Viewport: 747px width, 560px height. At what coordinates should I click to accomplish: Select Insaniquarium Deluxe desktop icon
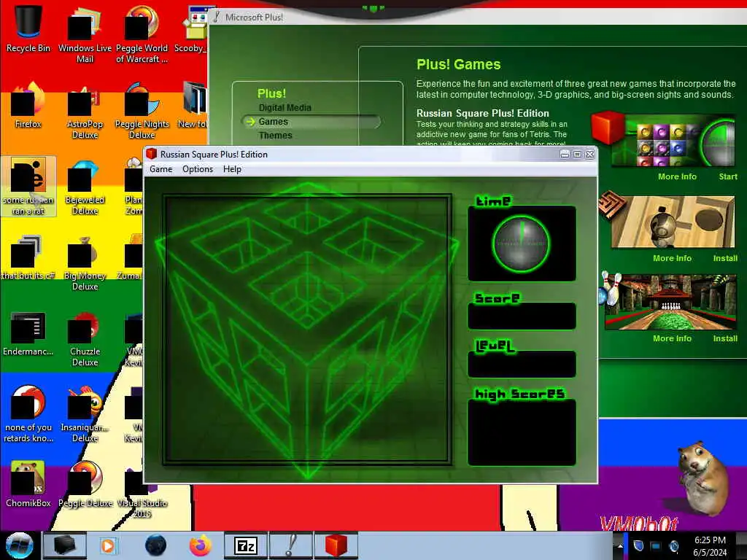point(85,414)
